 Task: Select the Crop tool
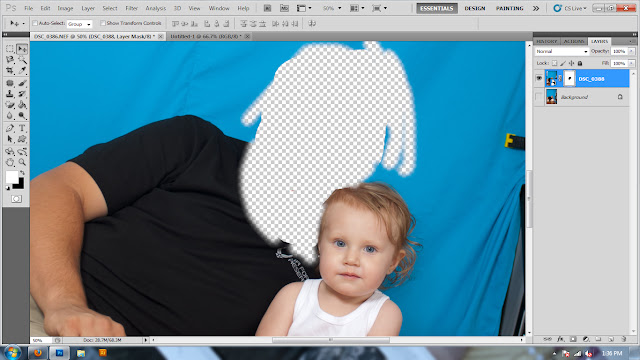point(10,71)
